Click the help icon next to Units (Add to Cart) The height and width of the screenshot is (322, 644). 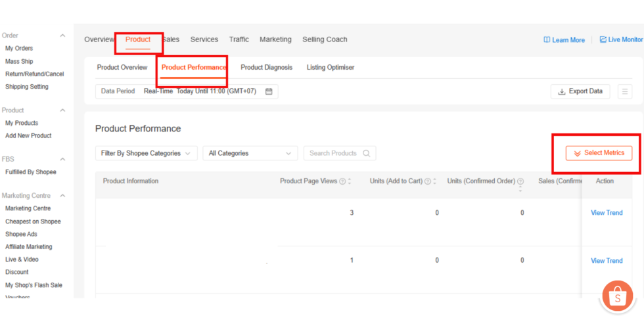pos(428,181)
